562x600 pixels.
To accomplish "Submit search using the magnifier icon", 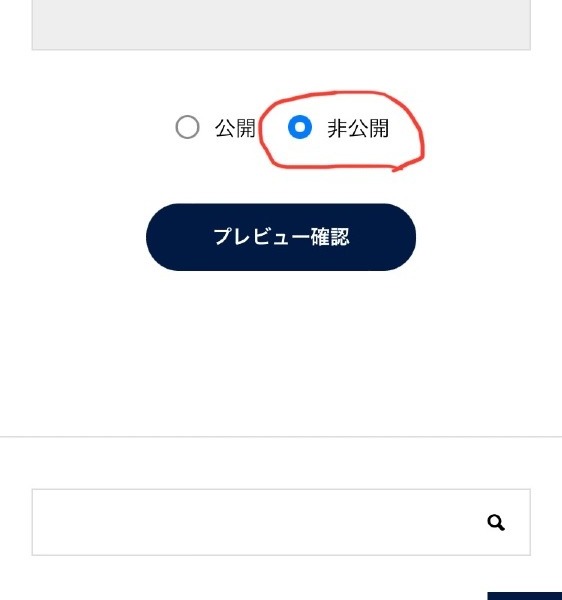I will (x=496, y=522).
